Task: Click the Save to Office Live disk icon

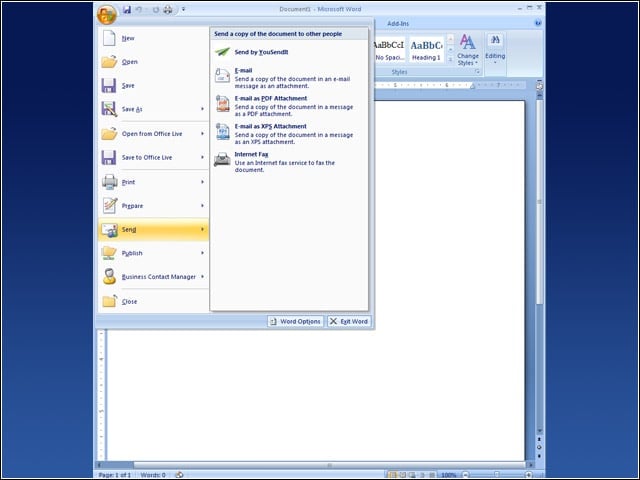Action: [x=109, y=158]
